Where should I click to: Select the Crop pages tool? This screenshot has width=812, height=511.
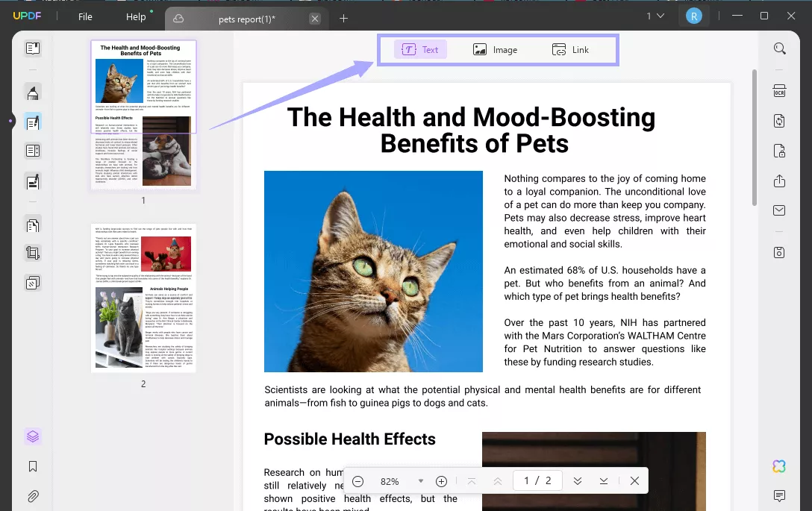pyautogui.click(x=33, y=253)
